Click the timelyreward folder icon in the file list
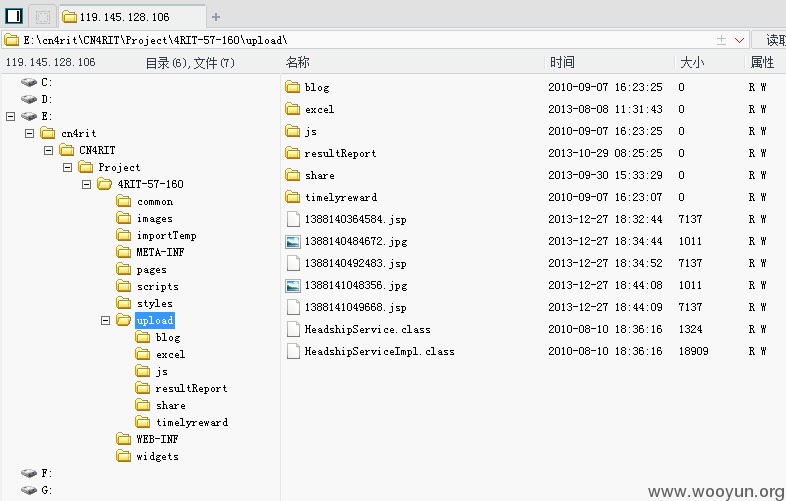The height and width of the screenshot is (501, 786). point(293,197)
